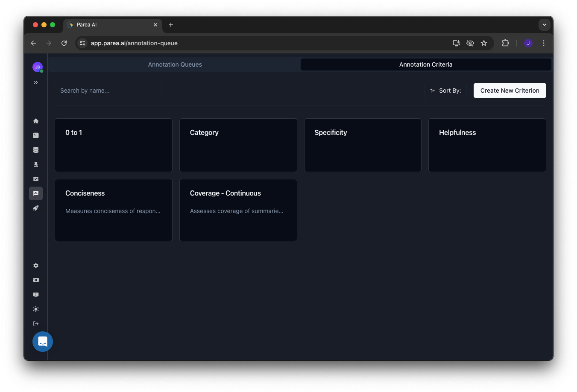Open experiments via the flask icon
577x392 pixels.
click(36, 164)
